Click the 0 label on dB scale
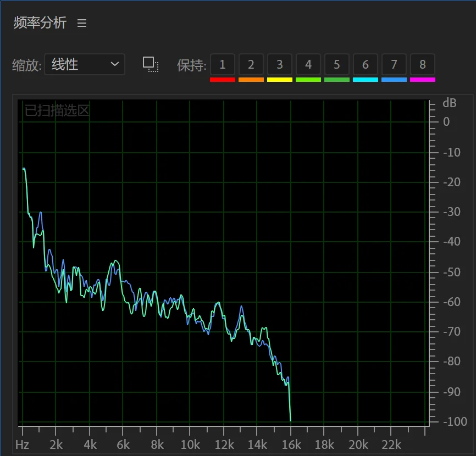Image resolution: width=476 pixels, height=456 pixels. pos(446,122)
